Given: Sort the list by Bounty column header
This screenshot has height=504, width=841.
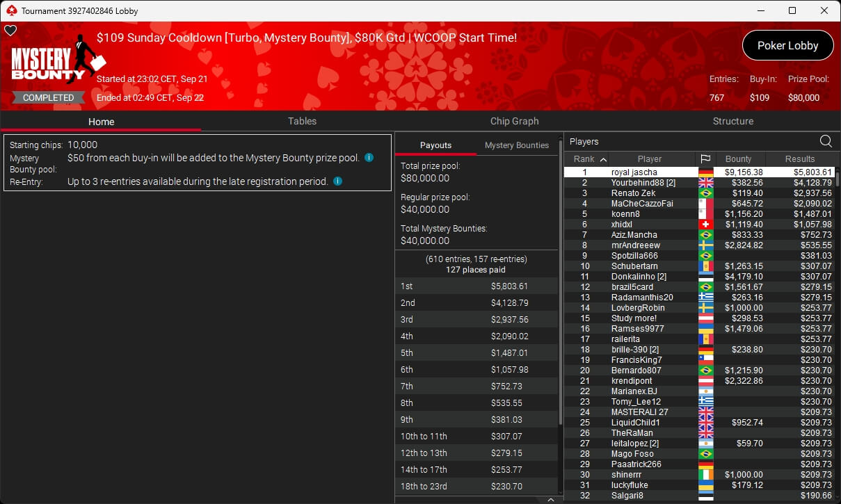Looking at the screenshot, I should point(738,159).
